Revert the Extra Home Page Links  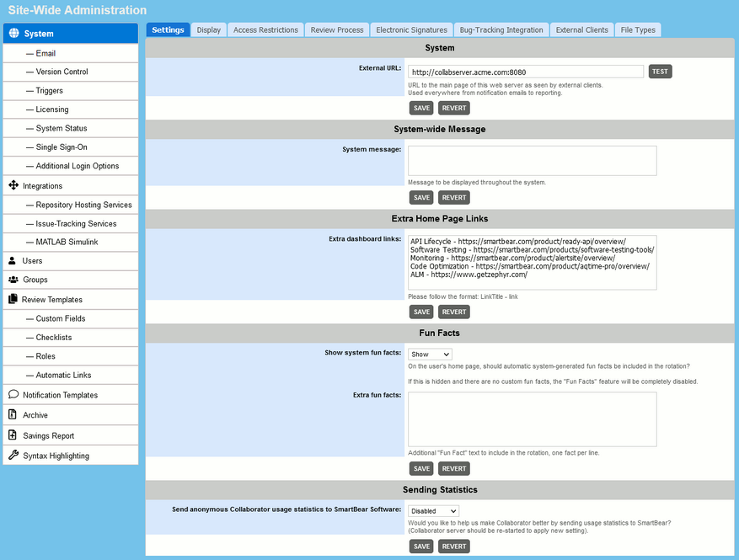[x=454, y=312]
